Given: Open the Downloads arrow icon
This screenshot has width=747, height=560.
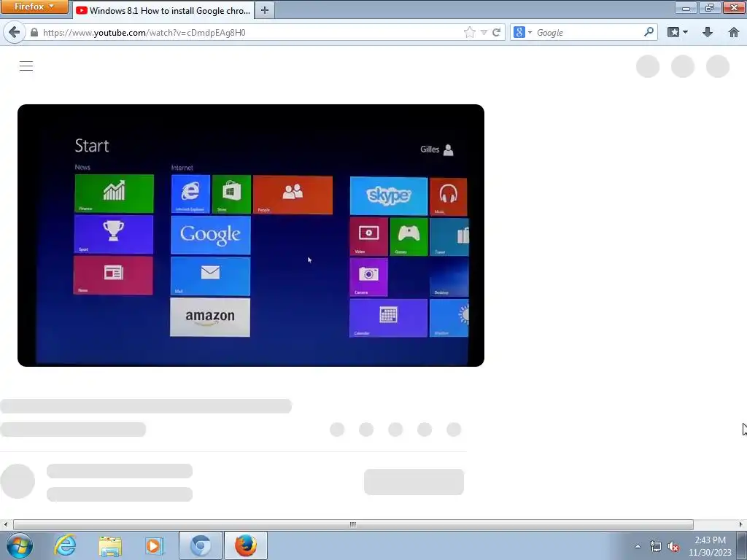Looking at the screenshot, I should 708,32.
